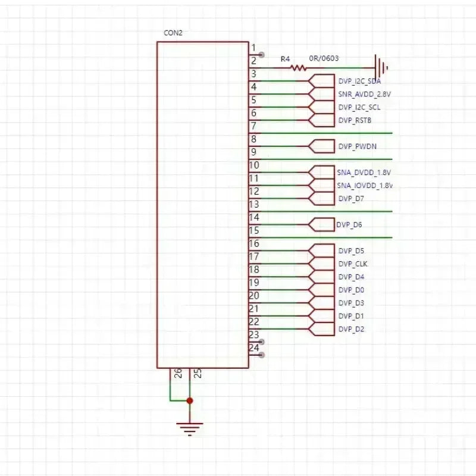Click the ground symbol next to R4

[x=380, y=67]
